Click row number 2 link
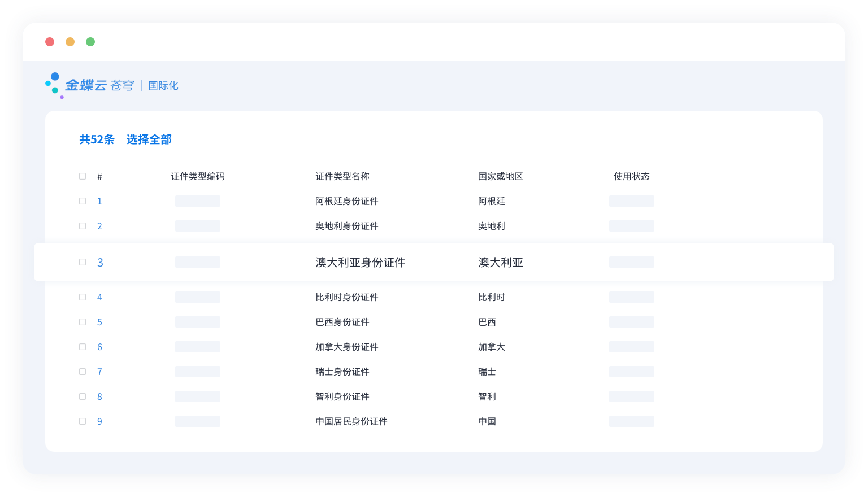868x497 pixels. pos(99,226)
